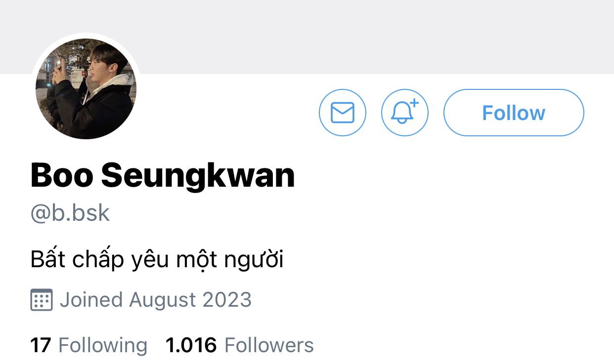Click Joined August 2023 text
This screenshot has width=614, height=364.
point(156,300)
